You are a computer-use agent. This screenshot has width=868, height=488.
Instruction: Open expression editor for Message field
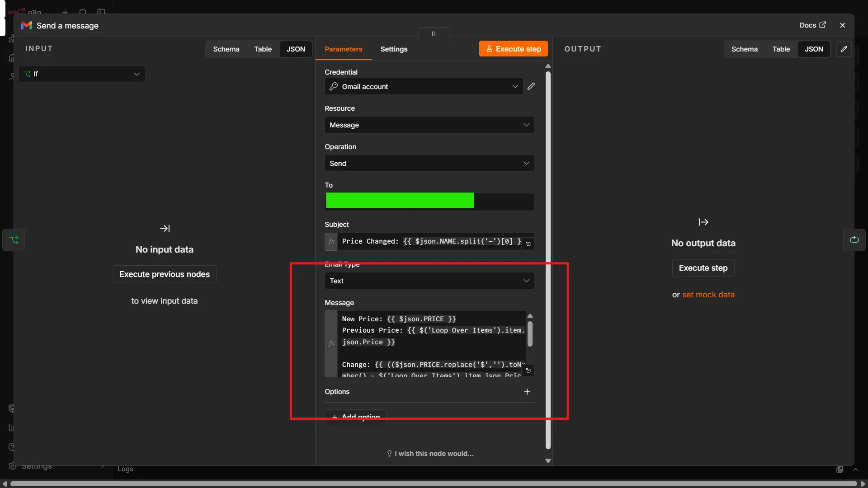(528, 371)
